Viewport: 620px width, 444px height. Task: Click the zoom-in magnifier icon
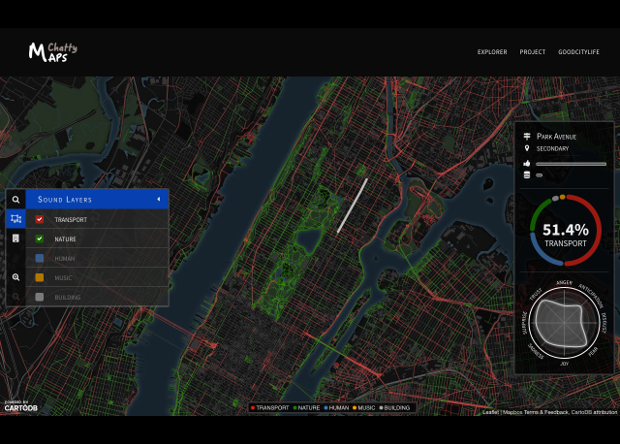[16, 277]
